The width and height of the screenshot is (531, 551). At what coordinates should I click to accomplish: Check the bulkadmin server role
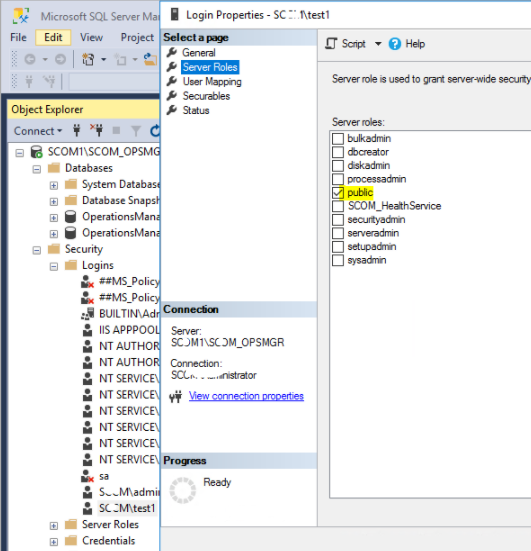tap(338, 138)
